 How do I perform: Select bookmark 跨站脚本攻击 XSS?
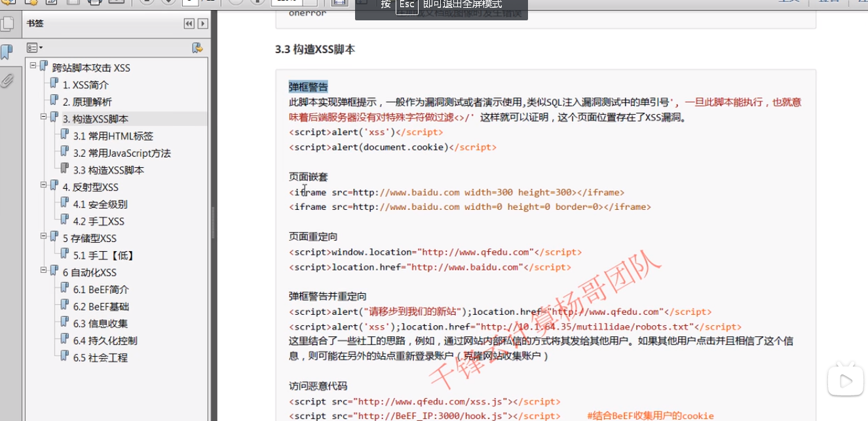[x=91, y=68]
